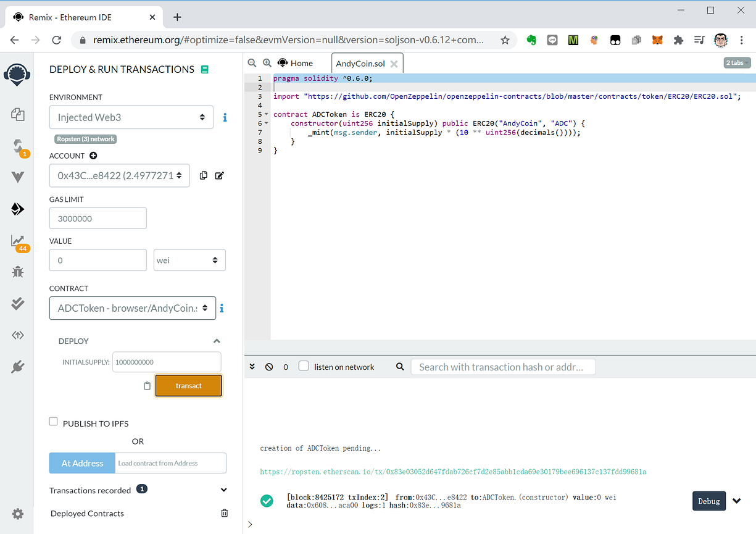
Task: Select Deploy & run transactions sidebar icon
Action: 17,209
